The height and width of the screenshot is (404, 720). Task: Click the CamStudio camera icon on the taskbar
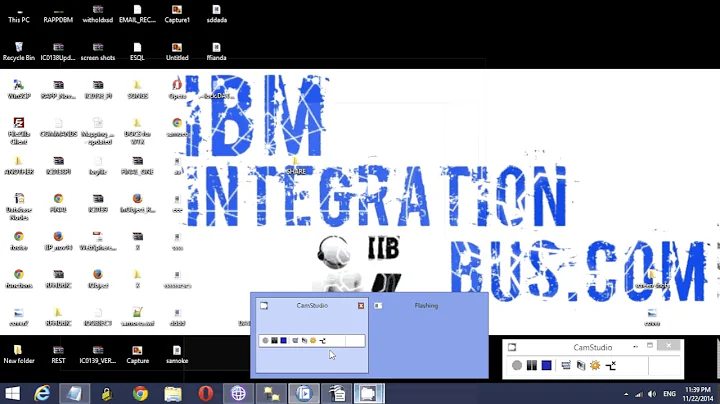pos(369,393)
